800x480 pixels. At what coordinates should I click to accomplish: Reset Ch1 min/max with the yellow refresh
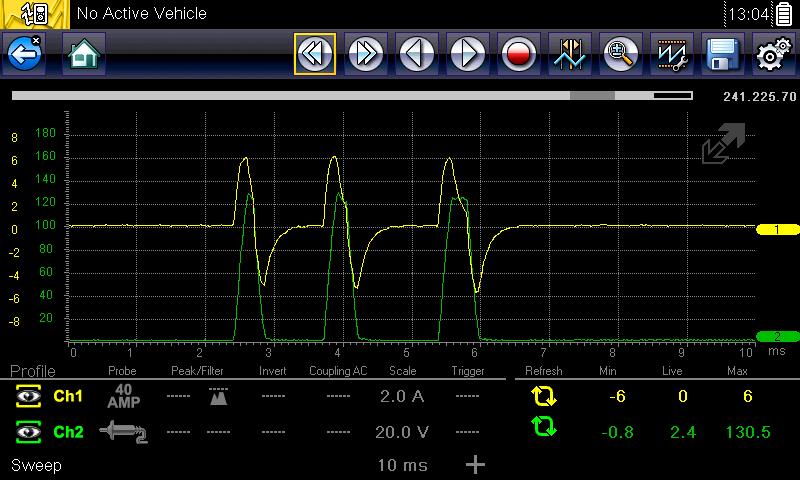(544, 397)
